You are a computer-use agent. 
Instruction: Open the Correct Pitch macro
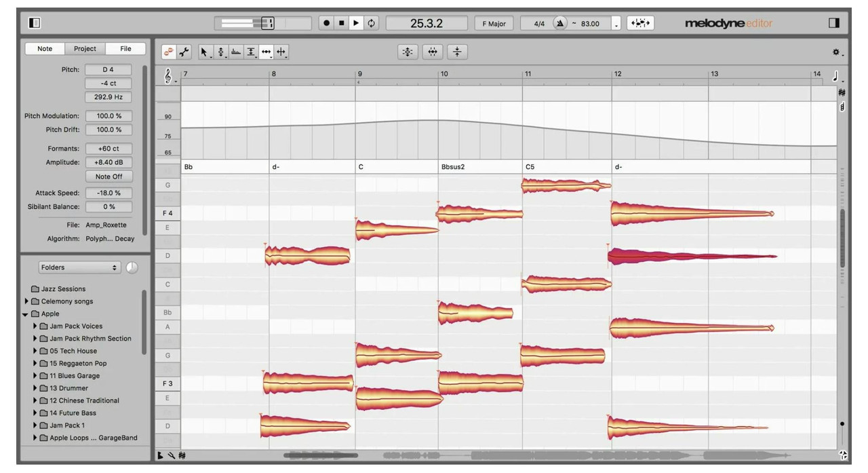[x=408, y=52]
